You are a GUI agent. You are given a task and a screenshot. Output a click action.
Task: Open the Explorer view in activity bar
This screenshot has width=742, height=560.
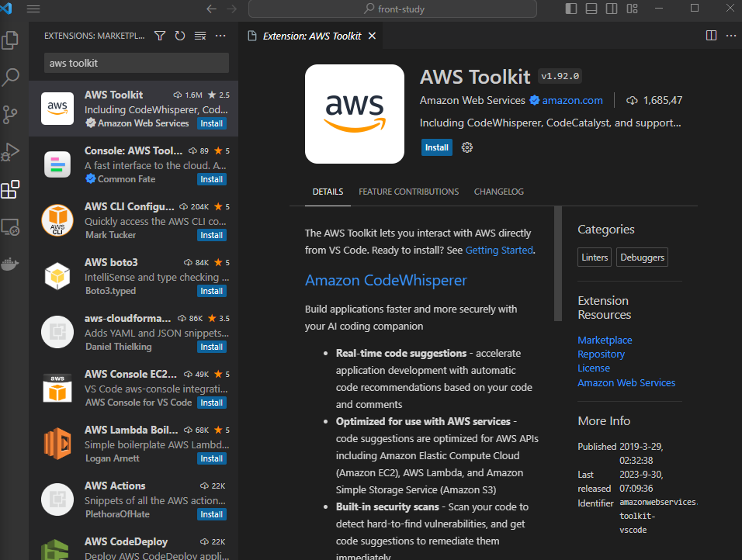10,40
